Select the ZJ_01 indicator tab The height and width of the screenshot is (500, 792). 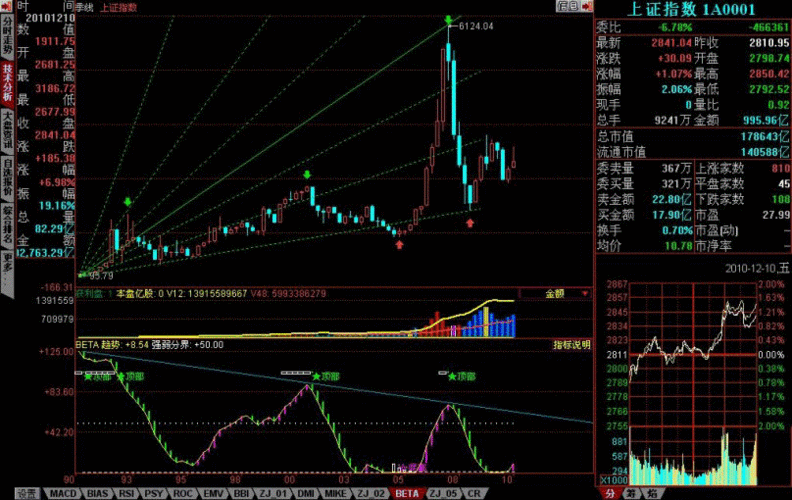(x=273, y=493)
